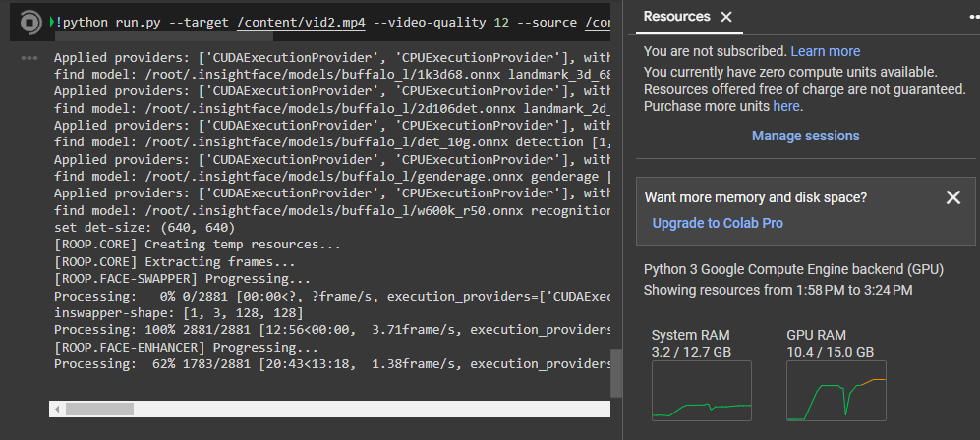The image size is (980, 440).
Task: Click the 'here' link to purchase units
Action: coord(786,106)
